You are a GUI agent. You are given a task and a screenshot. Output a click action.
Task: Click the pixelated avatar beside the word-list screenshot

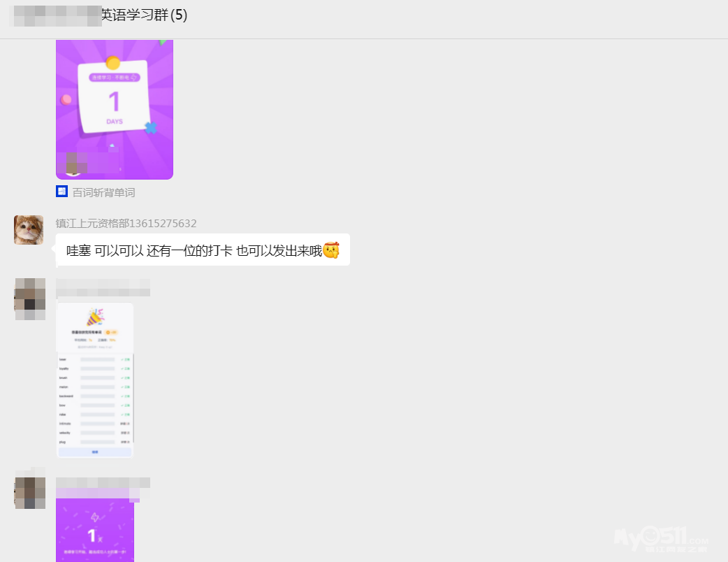pyautogui.click(x=30, y=299)
